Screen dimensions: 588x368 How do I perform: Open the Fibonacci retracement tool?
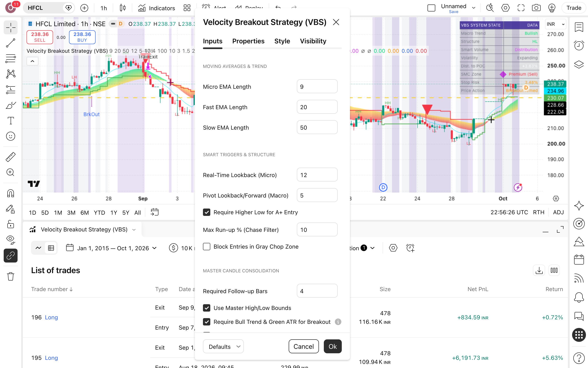tap(10, 58)
